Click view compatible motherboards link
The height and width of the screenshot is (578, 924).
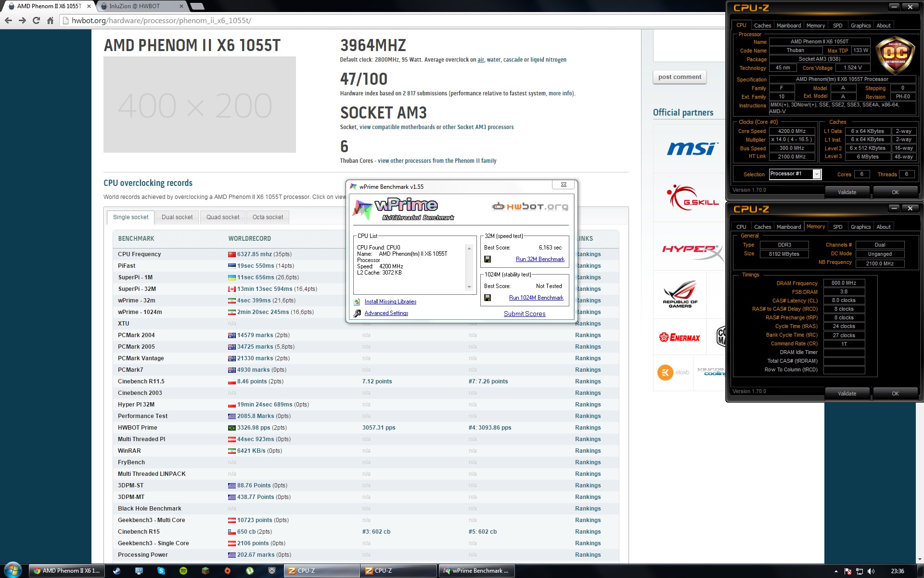397,127
